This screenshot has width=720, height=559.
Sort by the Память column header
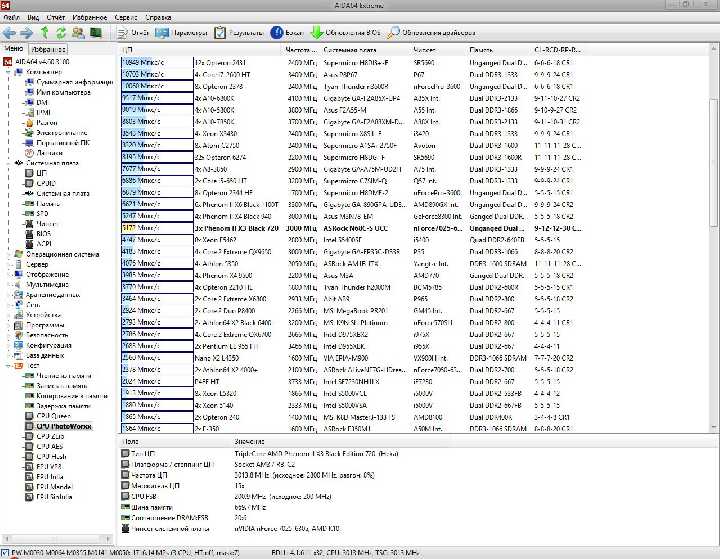point(499,50)
